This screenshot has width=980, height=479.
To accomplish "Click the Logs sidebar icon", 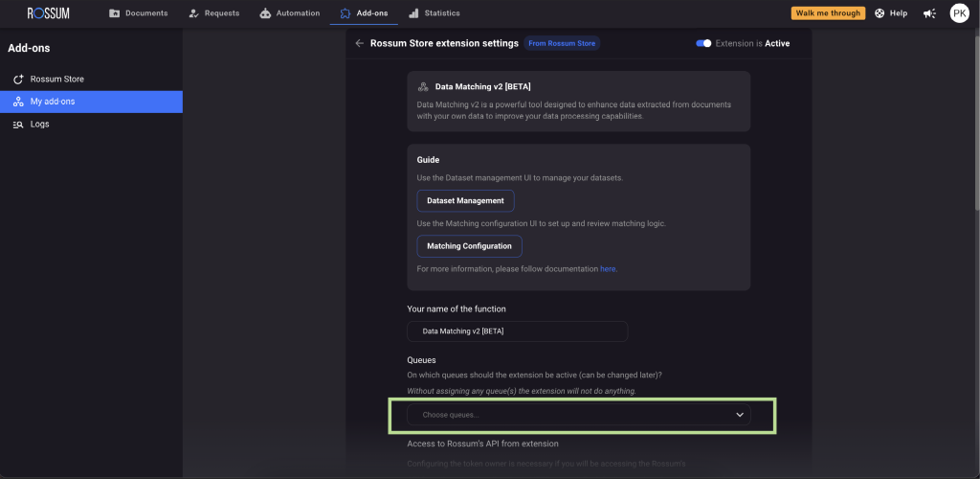I will pyautogui.click(x=18, y=125).
